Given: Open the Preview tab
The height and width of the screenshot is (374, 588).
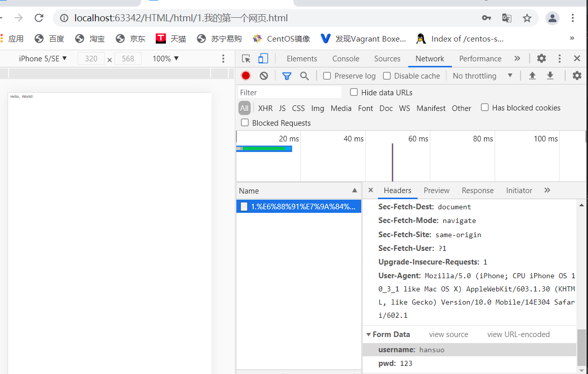Looking at the screenshot, I should (x=436, y=191).
